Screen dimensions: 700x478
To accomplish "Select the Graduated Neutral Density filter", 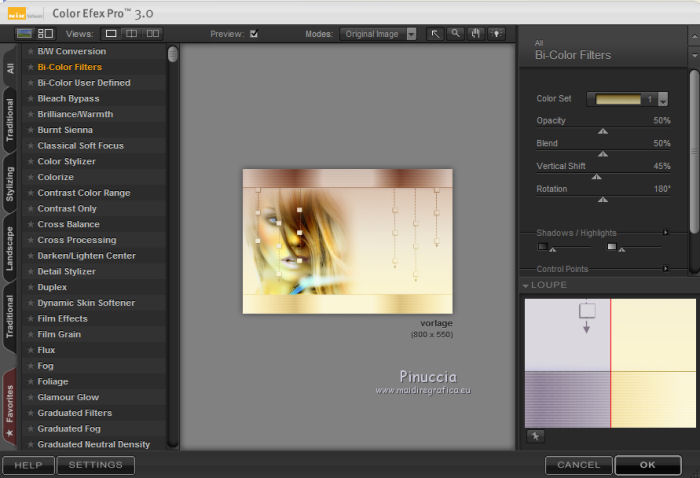I will [x=93, y=445].
